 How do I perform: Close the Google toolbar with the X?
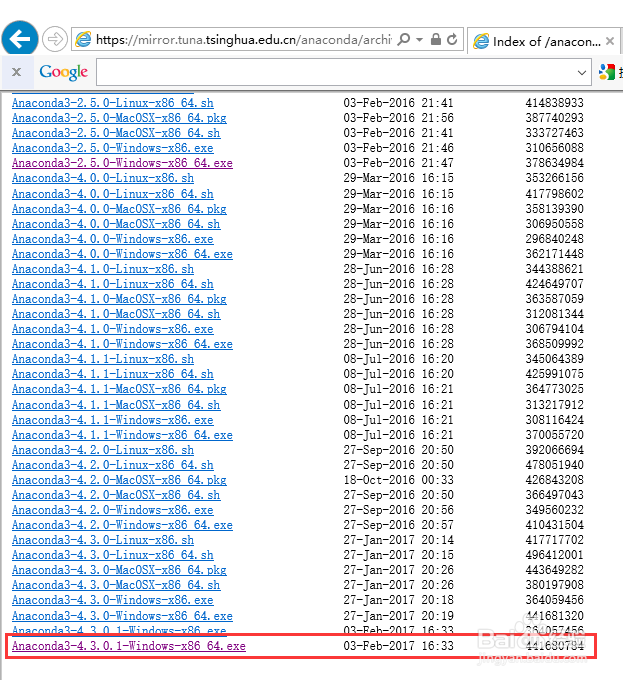tap(16, 72)
